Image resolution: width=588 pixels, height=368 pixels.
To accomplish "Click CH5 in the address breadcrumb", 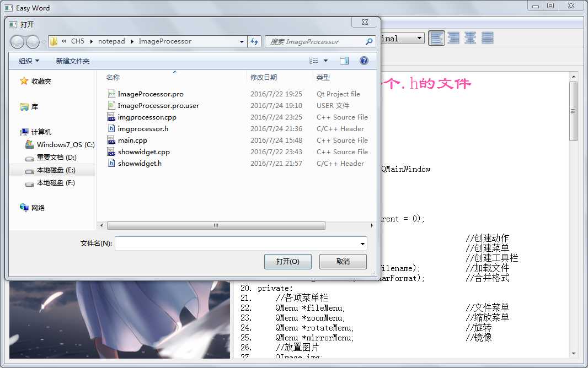I will [x=78, y=41].
